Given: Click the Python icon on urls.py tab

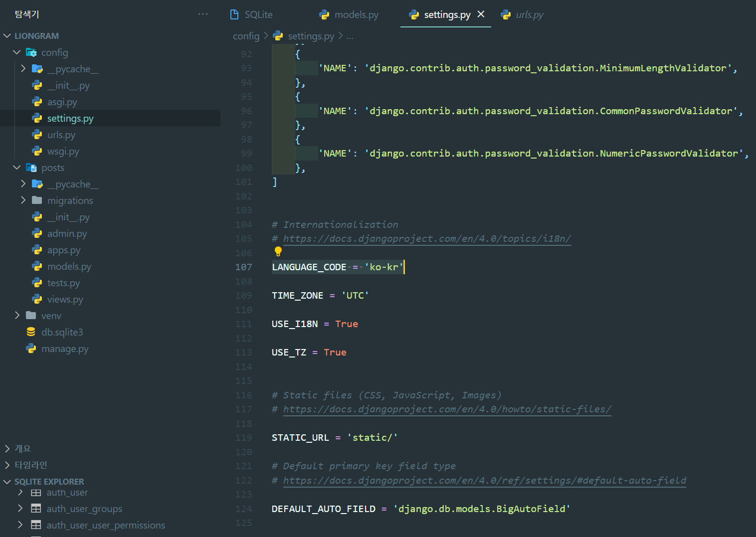Looking at the screenshot, I should 506,14.
